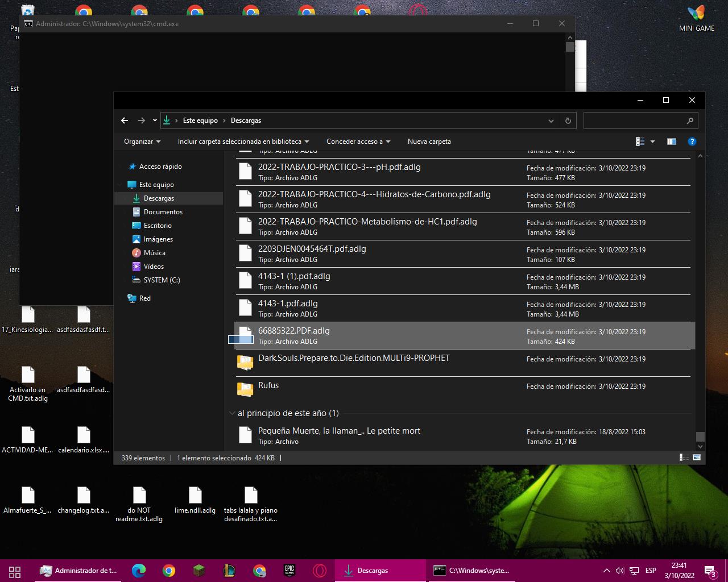This screenshot has width=728, height=582.
Task: Switch to large icons view in status bar
Action: (x=697, y=458)
